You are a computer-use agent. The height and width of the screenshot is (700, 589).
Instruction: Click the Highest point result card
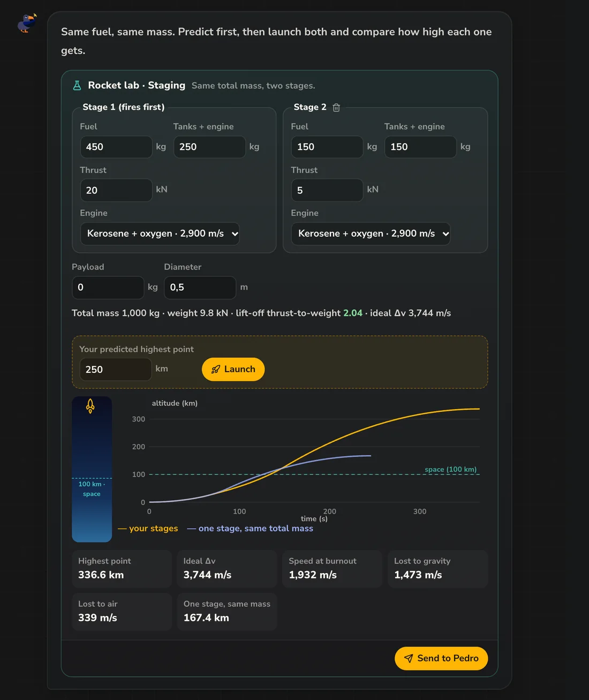coord(122,569)
